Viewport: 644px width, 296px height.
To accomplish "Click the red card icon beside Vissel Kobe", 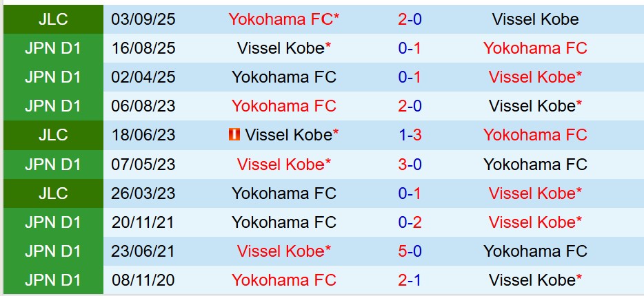I will pos(234,135).
